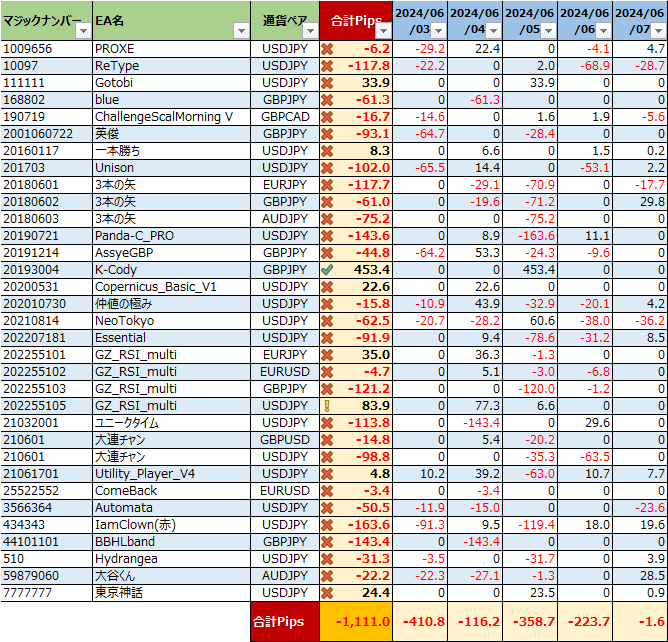Image resolution: width=668 pixels, height=642 pixels.
Task: Select the magic number cell 7777777
Action: pyautogui.click(x=46, y=593)
